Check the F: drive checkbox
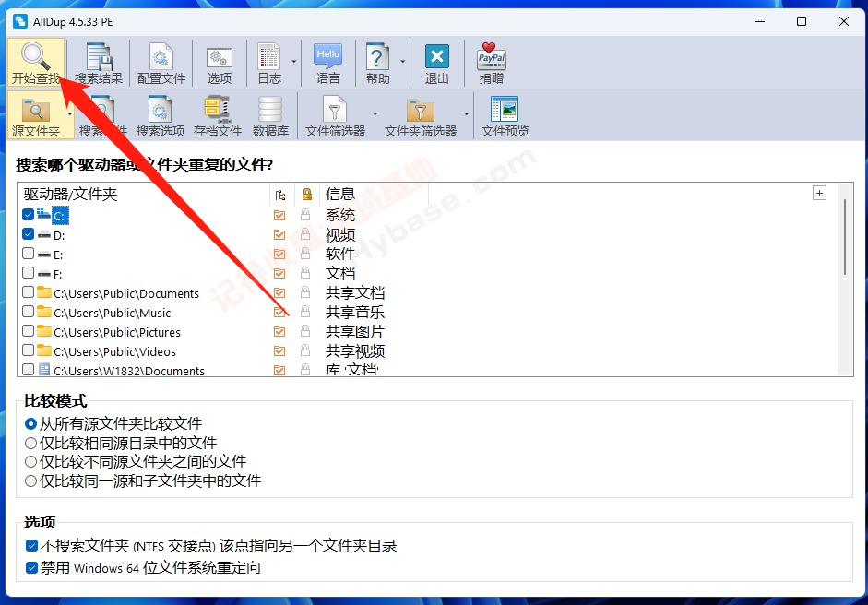Image resolution: width=868 pixels, height=605 pixels. 29,273
